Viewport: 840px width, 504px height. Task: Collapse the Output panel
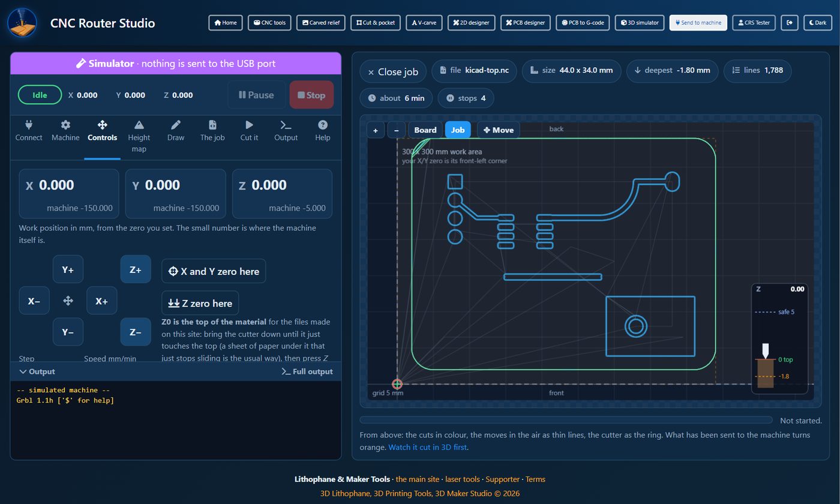37,371
